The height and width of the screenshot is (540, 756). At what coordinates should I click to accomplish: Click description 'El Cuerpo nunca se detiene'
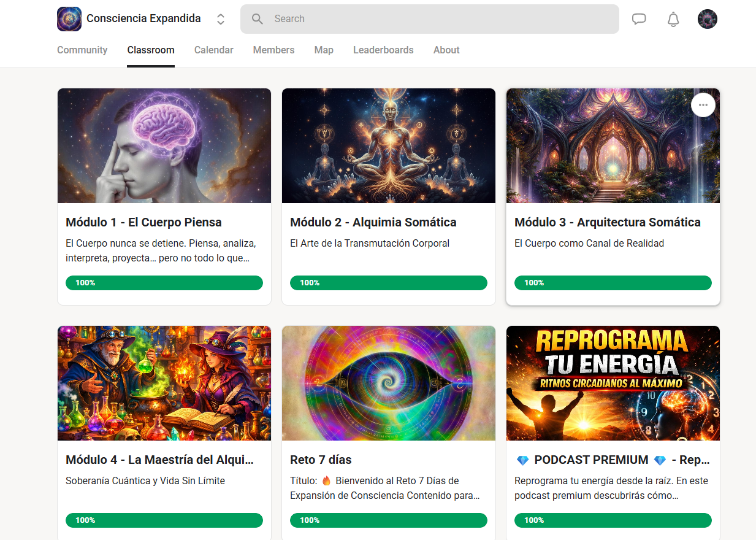click(x=161, y=250)
